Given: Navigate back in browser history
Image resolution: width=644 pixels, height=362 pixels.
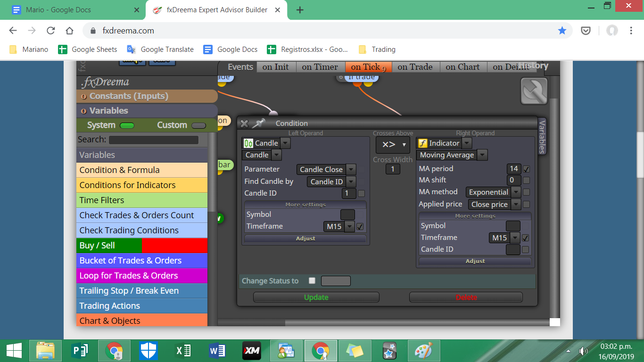Looking at the screenshot, I should coord(13,31).
